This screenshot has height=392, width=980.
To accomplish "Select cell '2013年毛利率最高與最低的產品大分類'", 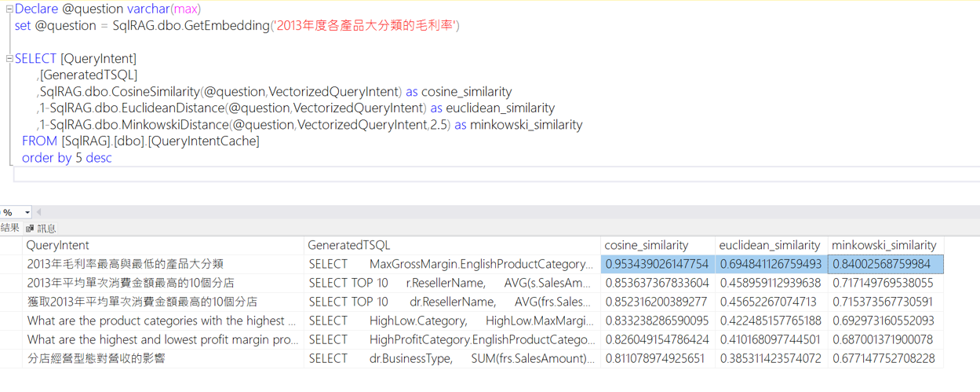I will click(163, 264).
